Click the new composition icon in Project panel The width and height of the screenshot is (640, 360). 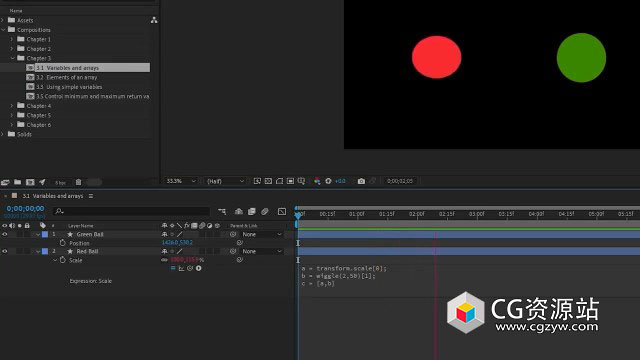click(30, 182)
